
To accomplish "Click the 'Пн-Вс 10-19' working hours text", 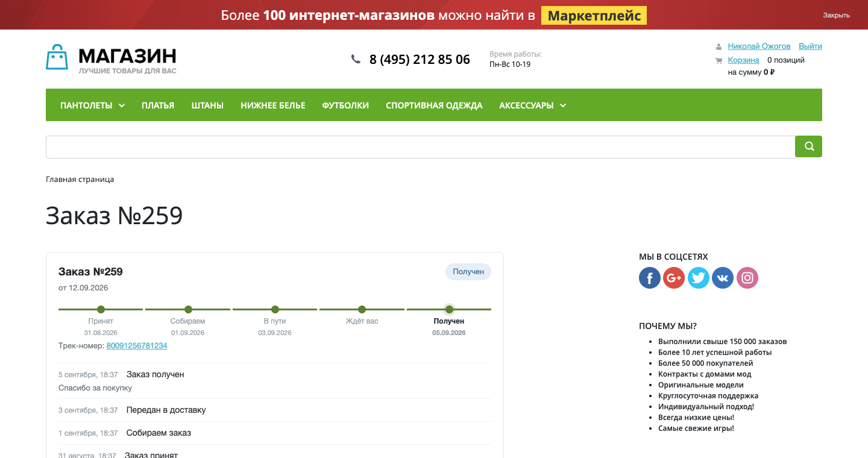I will (x=510, y=64).
